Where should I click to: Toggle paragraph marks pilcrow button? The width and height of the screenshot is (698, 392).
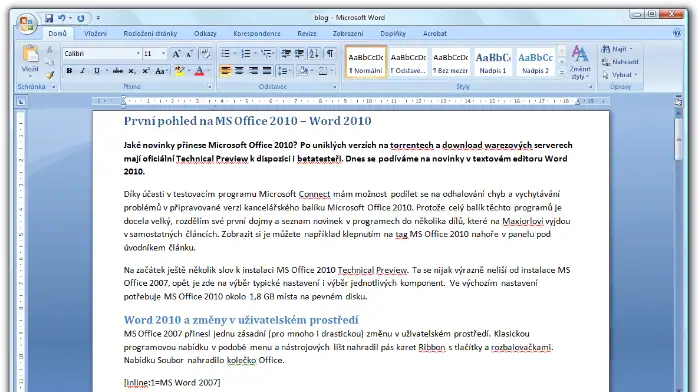pos(330,54)
